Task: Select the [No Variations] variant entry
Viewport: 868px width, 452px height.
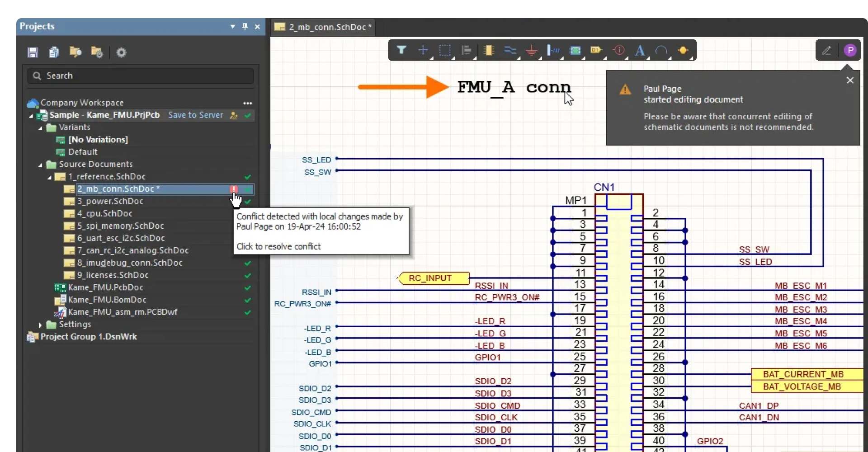Action: point(98,140)
